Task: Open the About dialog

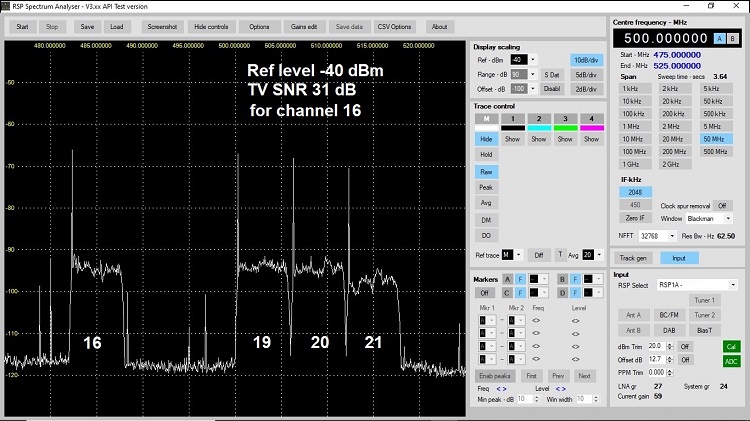Action: click(439, 26)
